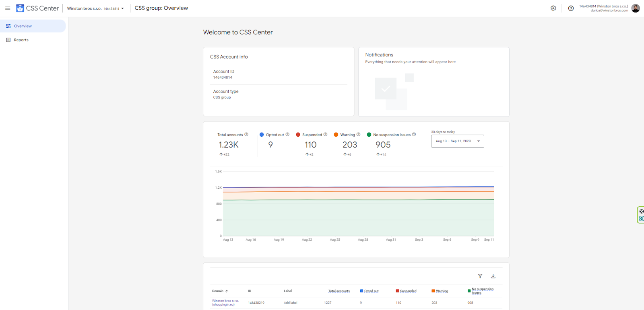The image size is (644, 310).
Task: Toggle green No suspension issues series dot
Action: [369, 135]
